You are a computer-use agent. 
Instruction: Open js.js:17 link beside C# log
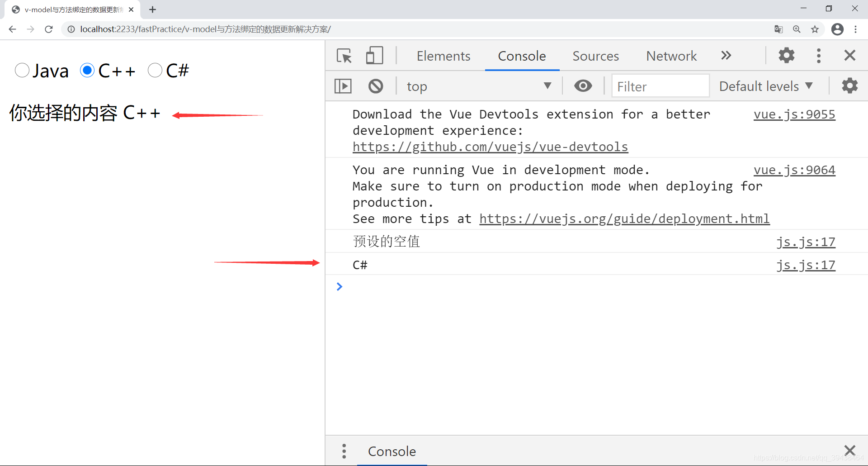806,265
